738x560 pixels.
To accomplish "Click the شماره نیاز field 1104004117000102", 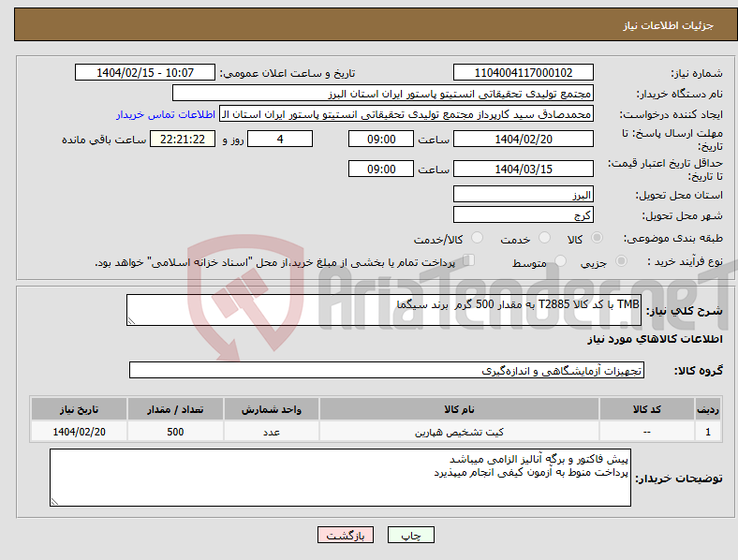I will tap(523, 72).
